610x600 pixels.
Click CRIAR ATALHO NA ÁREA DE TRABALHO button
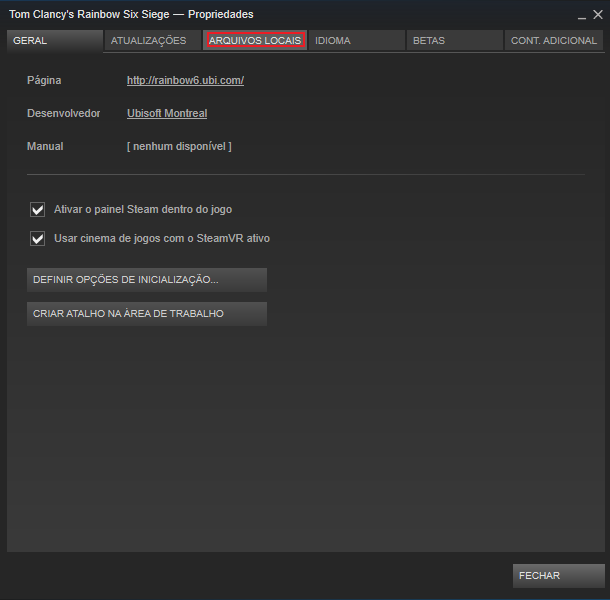pos(147,314)
